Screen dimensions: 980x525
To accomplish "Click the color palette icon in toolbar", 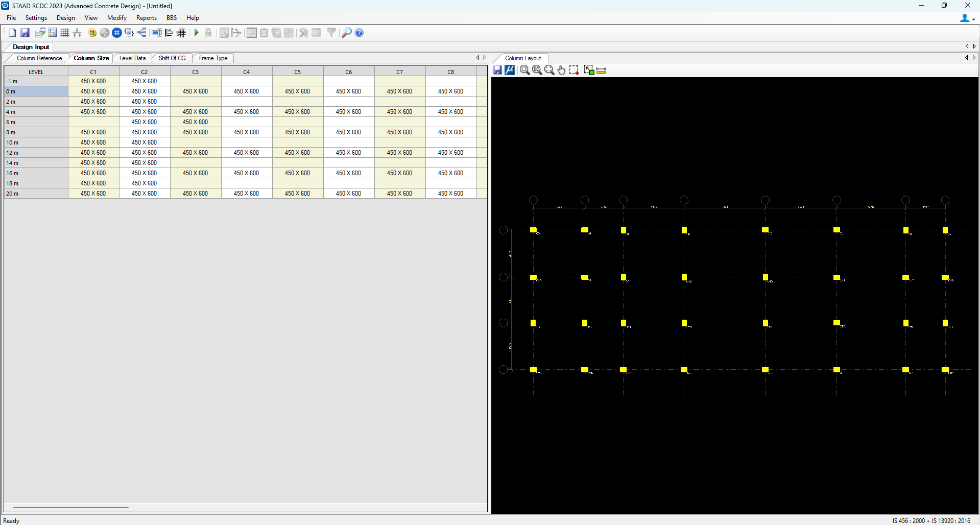I will coord(92,33).
